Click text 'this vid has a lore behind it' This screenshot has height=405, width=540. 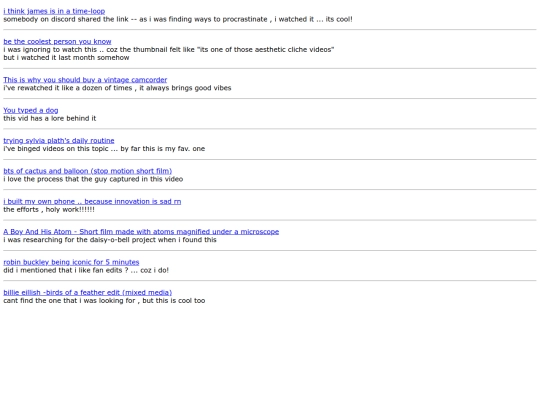click(x=50, y=118)
